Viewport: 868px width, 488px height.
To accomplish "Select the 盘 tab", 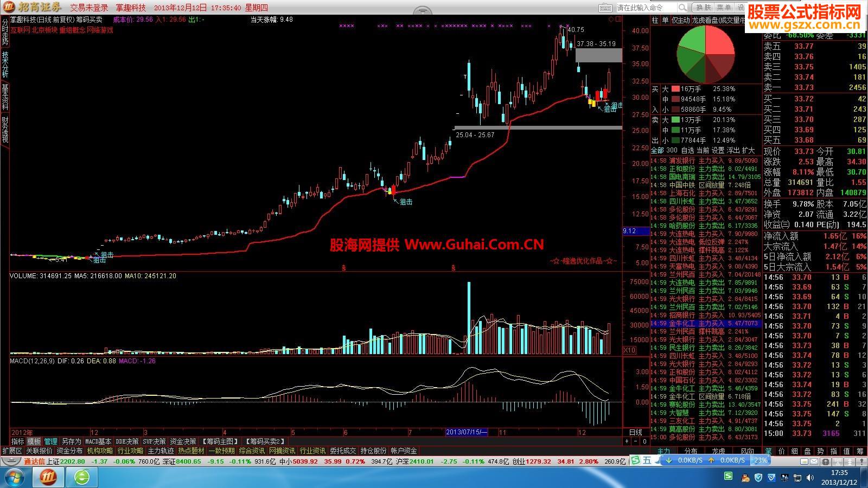I will (808, 451).
